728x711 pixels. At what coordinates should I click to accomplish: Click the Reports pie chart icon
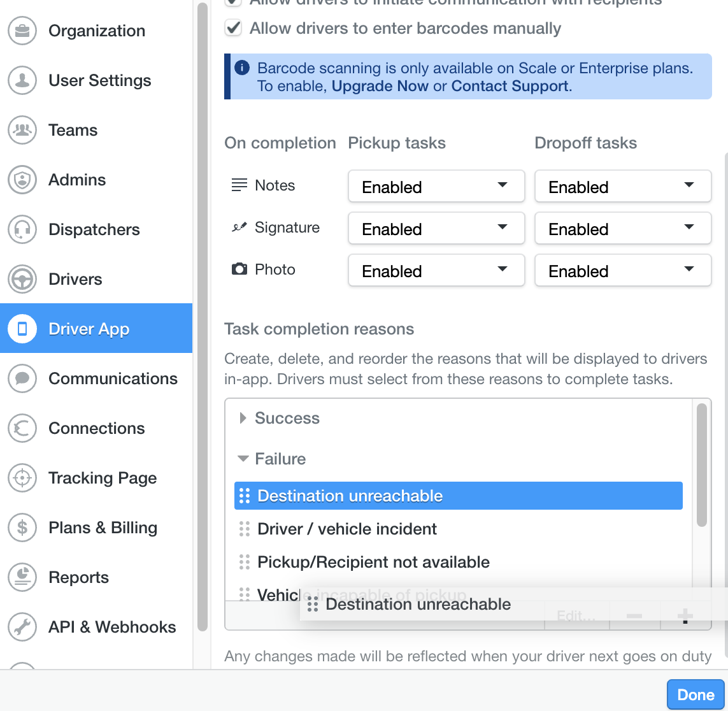coord(22,577)
